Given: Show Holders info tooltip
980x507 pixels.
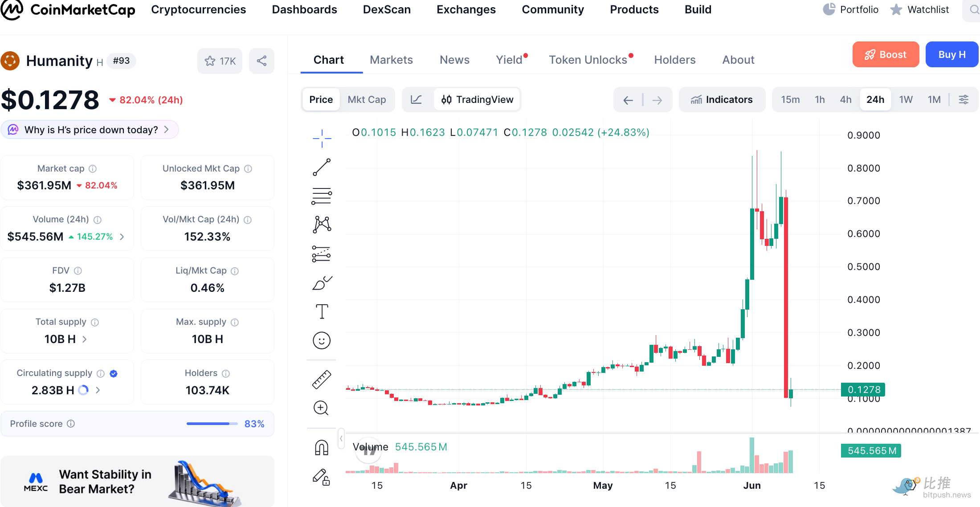Looking at the screenshot, I should coord(226,373).
